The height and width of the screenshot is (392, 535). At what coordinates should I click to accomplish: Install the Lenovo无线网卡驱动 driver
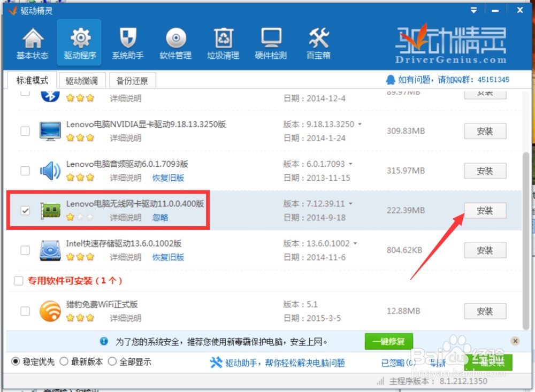485,211
